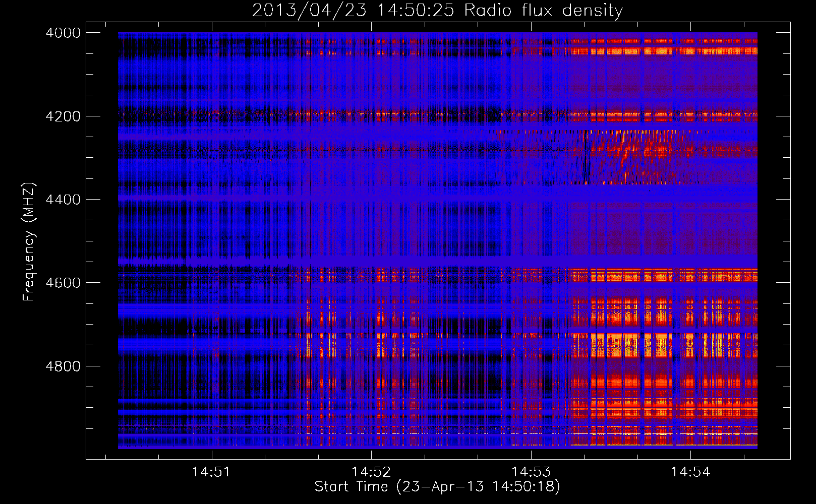Click the 4600 frequency axis label

(63, 283)
